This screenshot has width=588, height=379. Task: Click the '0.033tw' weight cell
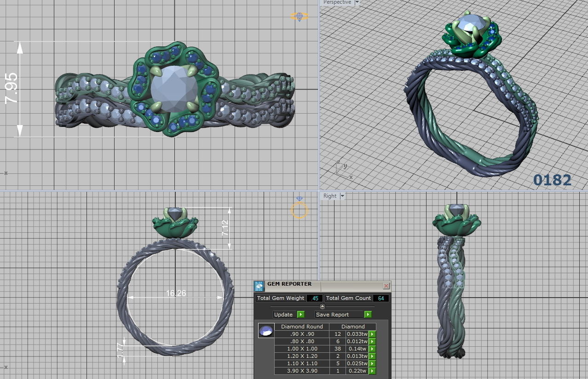(x=357, y=334)
